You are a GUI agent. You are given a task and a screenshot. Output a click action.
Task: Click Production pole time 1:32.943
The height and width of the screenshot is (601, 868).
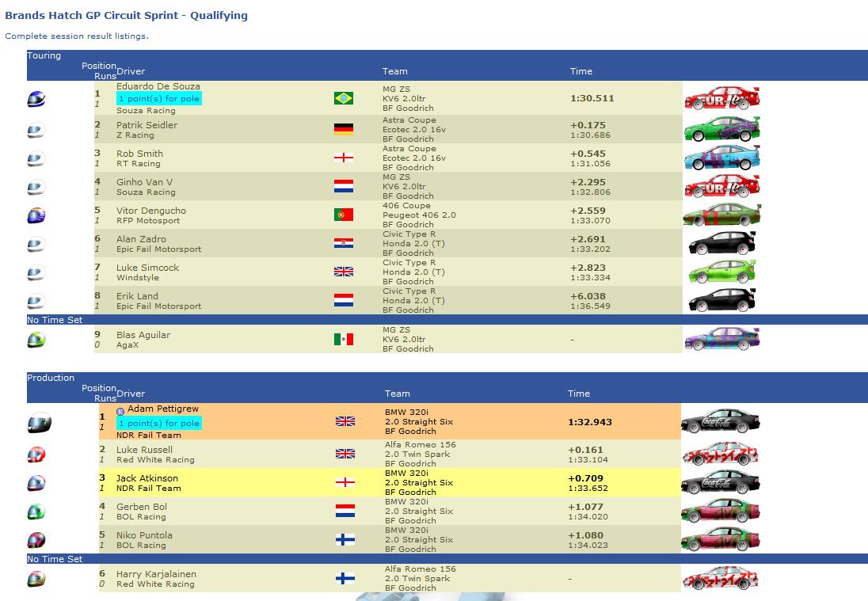[x=590, y=422]
